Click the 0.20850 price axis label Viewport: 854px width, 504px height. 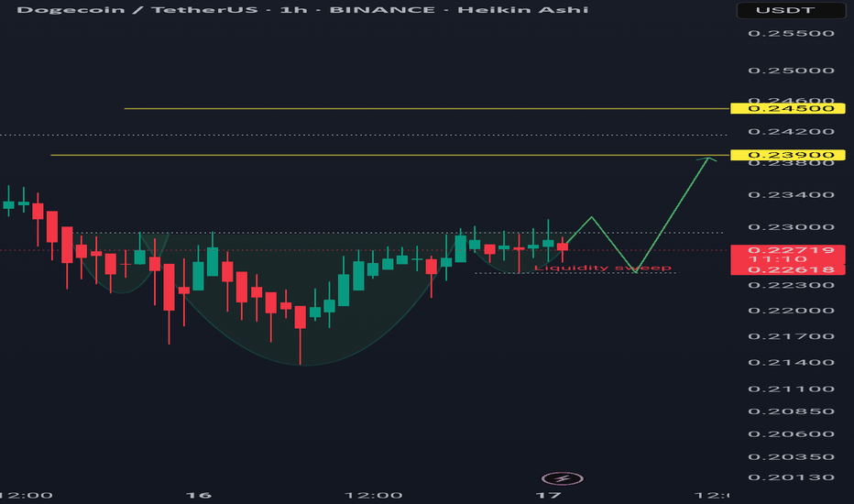click(x=792, y=411)
